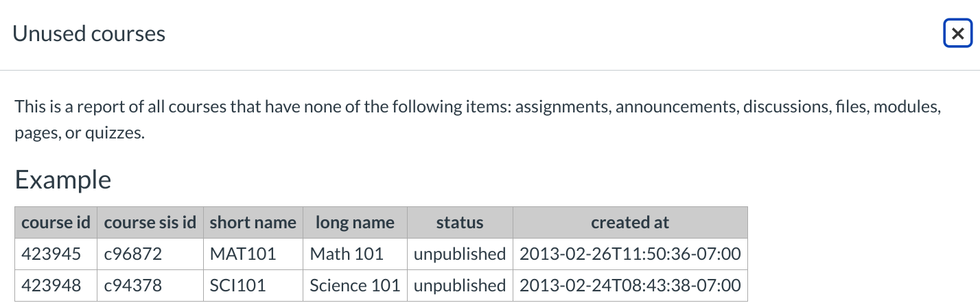
Task: Click the c96872 sis id cell
Action: (133, 254)
